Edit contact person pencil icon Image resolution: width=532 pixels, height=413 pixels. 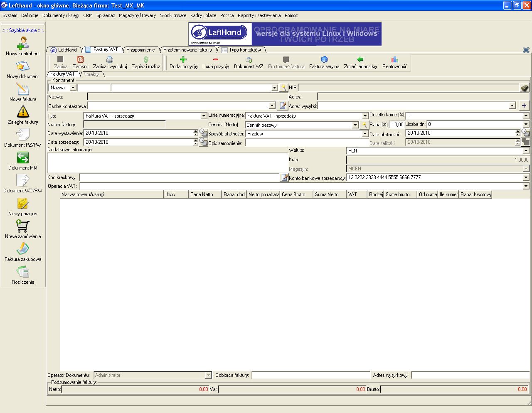tap(283, 106)
